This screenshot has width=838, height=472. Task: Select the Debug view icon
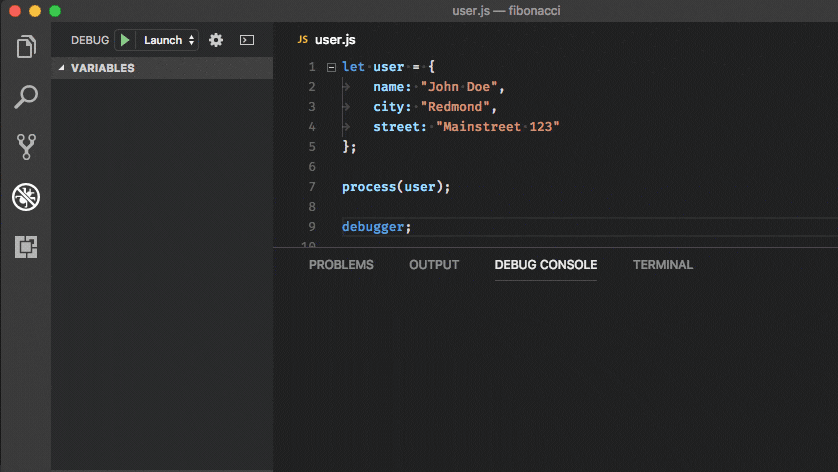[26, 197]
